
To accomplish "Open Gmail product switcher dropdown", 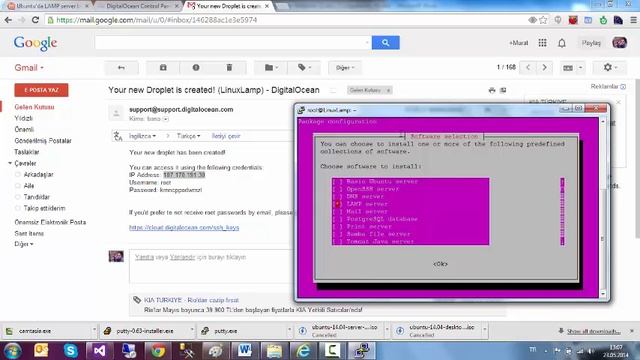I will (x=29, y=68).
